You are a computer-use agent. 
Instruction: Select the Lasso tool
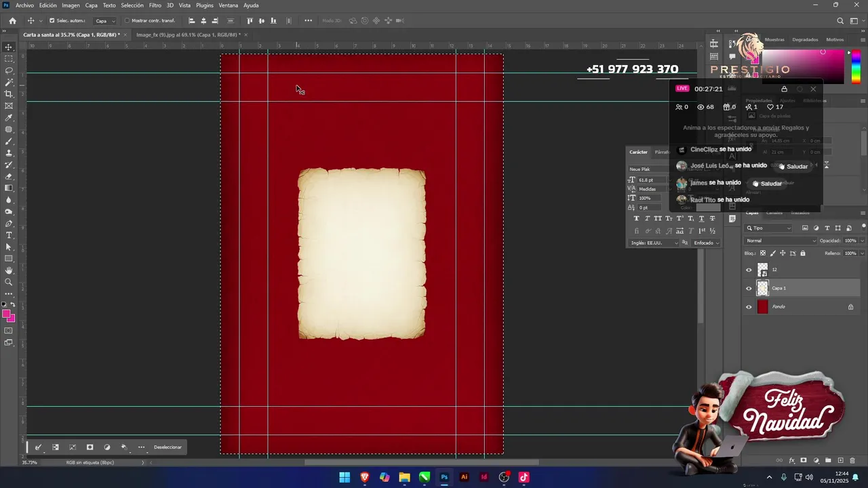coord(9,70)
